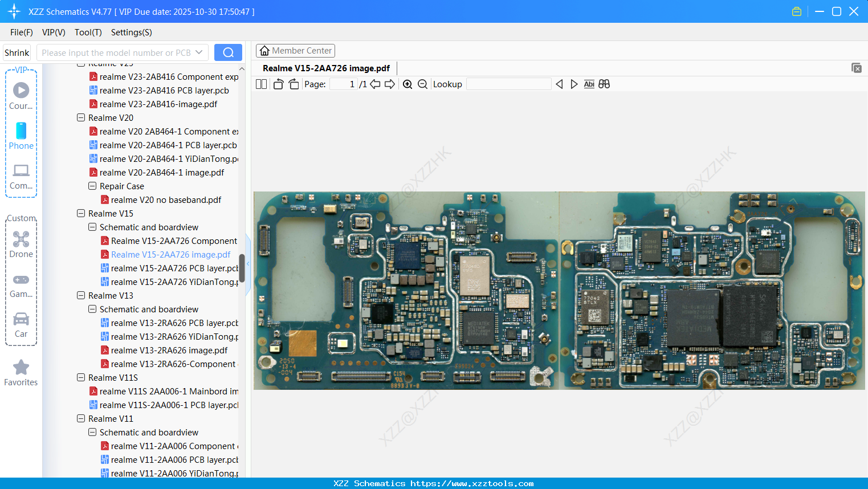Click the model number search field
Viewport: 868px width, 489px height.
pos(116,52)
